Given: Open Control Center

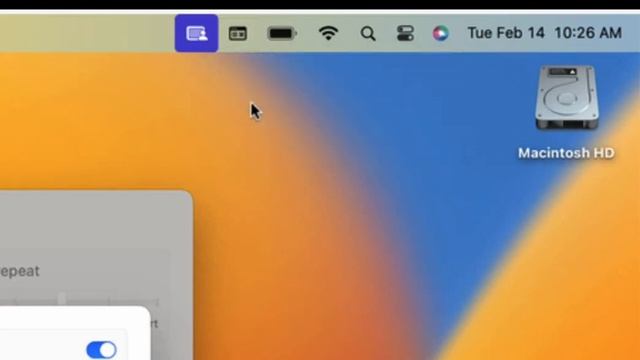Looking at the screenshot, I should coord(405,33).
